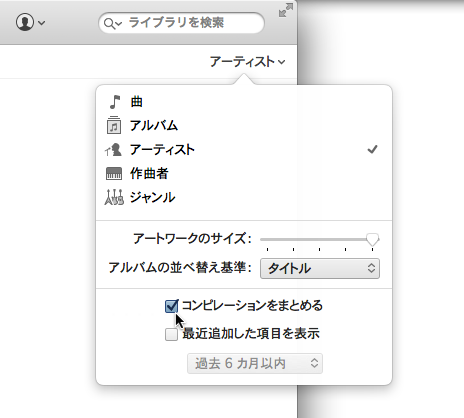Image resolution: width=464 pixels, height=418 pixels.
Task: Click the user account silhouette icon
Action: (x=25, y=22)
